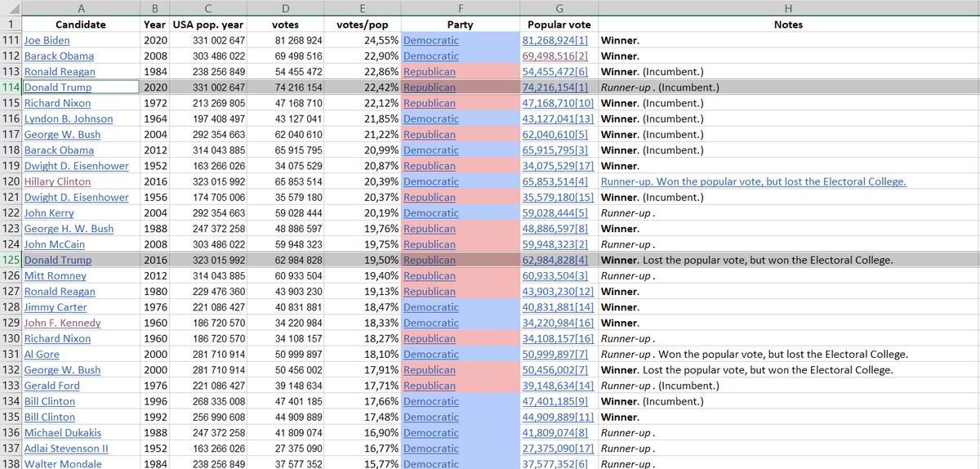
Task: Select votes cell 27 375 090
Action: coord(284,449)
